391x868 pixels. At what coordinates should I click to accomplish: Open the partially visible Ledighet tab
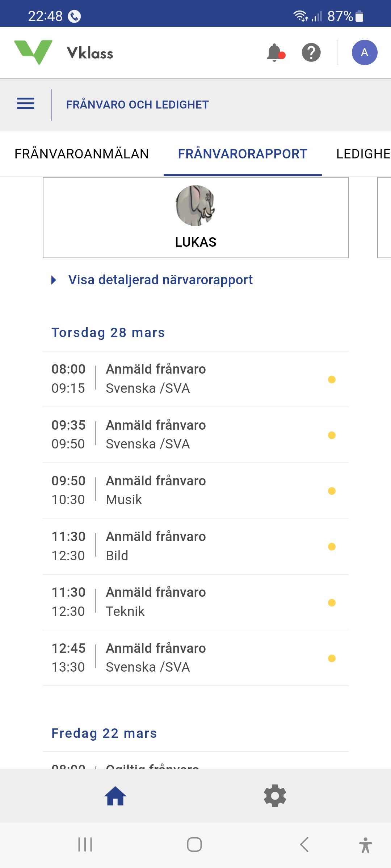point(363,154)
